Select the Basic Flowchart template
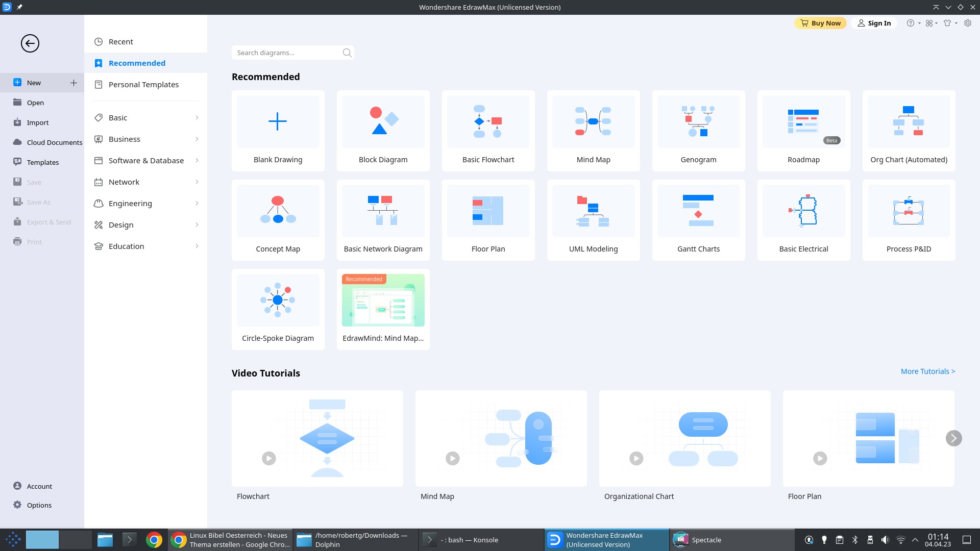Image resolution: width=980 pixels, height=551 pixels. (488, 131)
